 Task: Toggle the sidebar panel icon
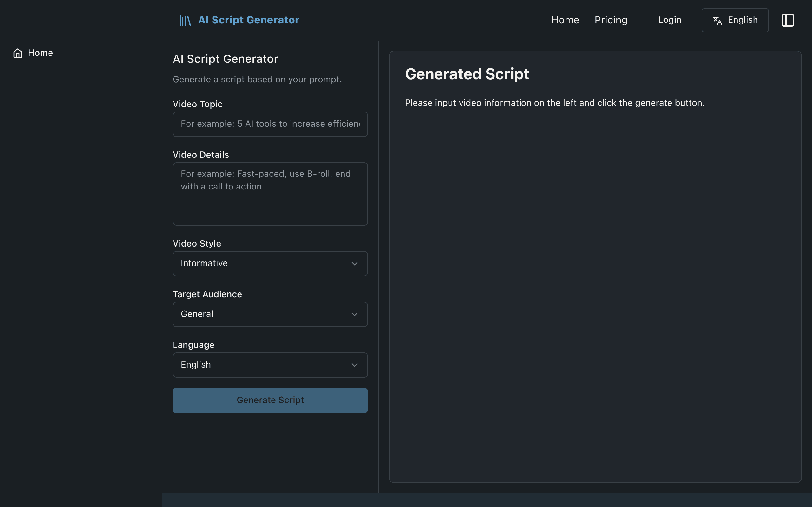click(788, 20)
